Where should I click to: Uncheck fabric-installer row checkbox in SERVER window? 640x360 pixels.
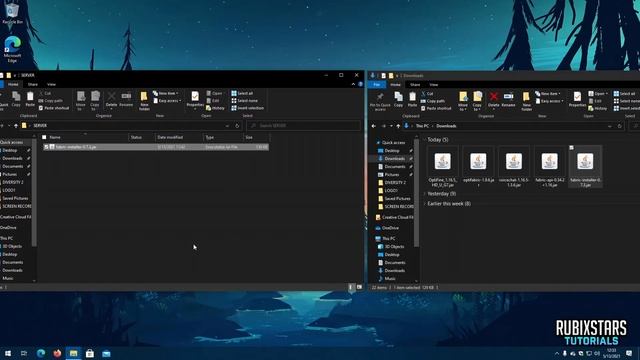(x=46, y=147)
